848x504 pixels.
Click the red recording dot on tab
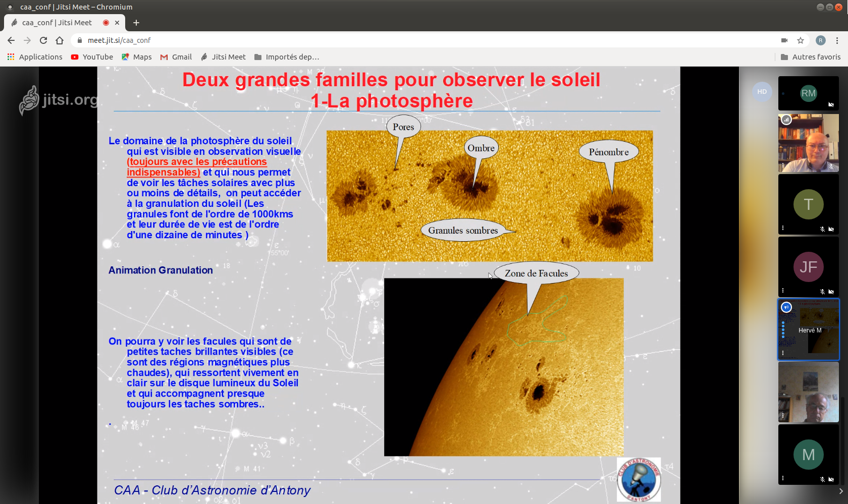[x=106, y=23]
